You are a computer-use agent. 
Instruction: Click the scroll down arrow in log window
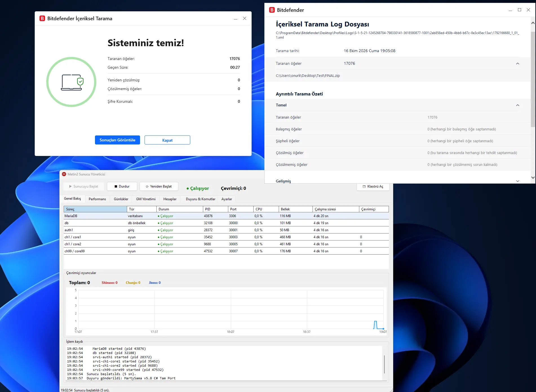(533, 177)
